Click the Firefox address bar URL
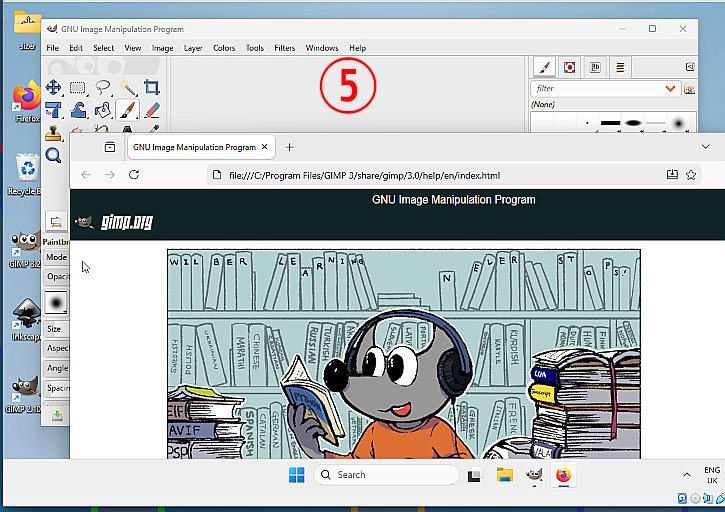 pos(364,175)
